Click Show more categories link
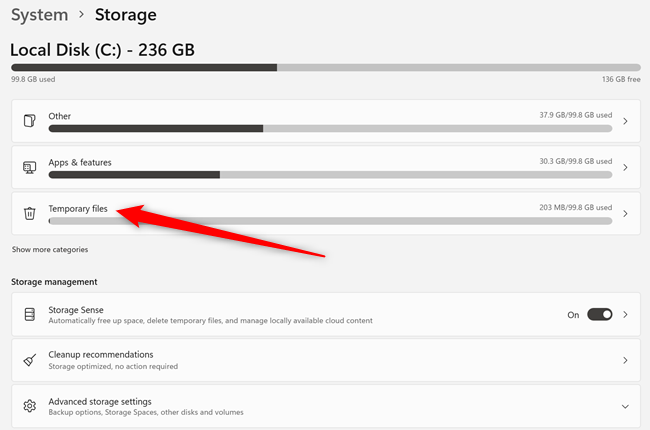 click(x=50, y=249)
